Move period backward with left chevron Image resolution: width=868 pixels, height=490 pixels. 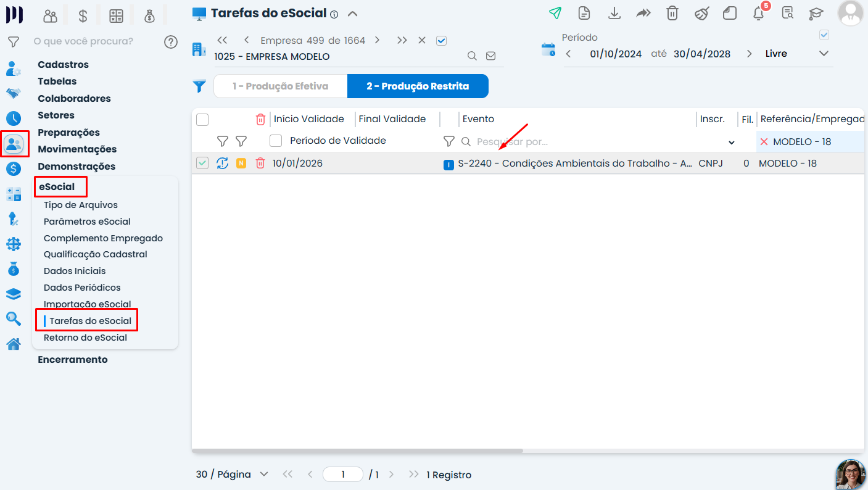coord(568,54)
